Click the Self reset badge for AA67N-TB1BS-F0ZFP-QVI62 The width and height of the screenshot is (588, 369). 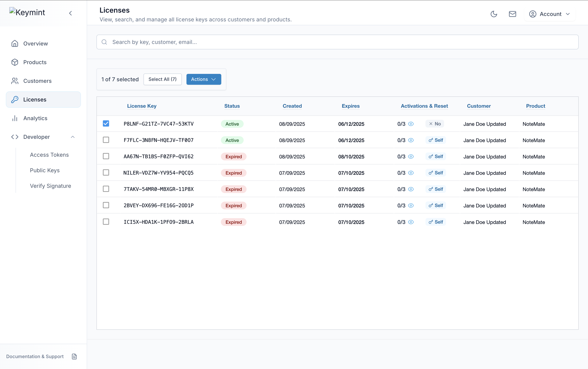pyautogui.click(x=436, y=157)
